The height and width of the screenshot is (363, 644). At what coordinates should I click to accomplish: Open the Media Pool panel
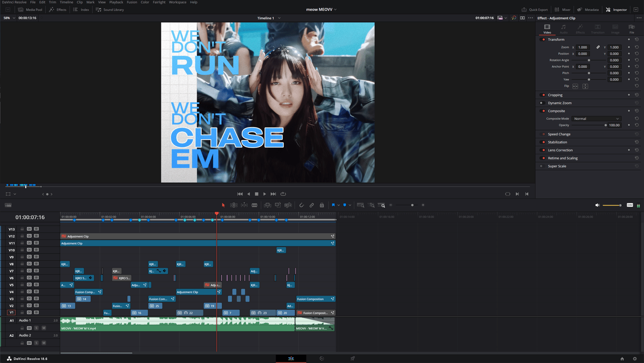30,9
